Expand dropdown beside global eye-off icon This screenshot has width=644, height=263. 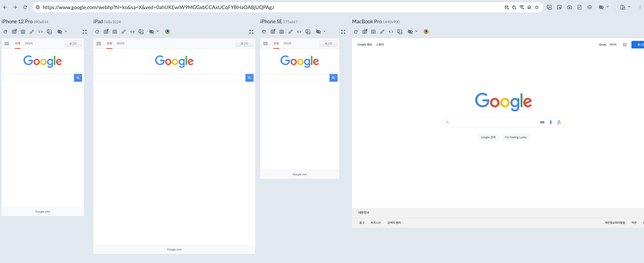pos(608,7)
